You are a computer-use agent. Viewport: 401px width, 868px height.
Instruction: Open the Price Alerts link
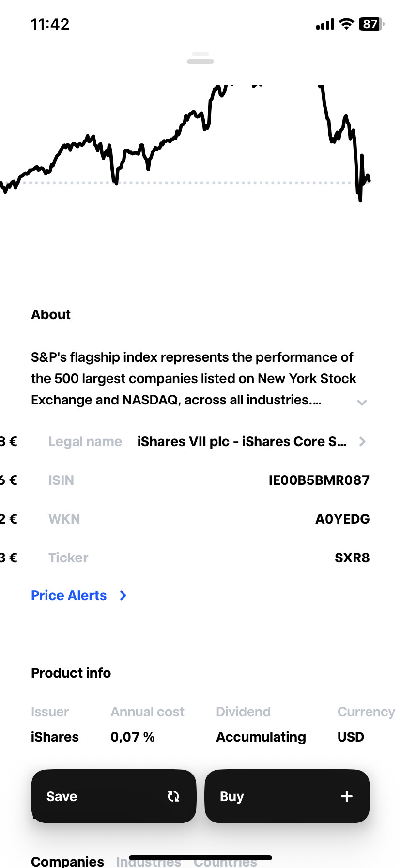click(69, 596)
